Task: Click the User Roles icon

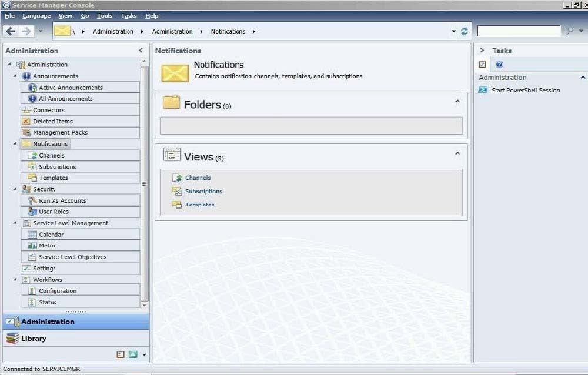Action: 32,212
